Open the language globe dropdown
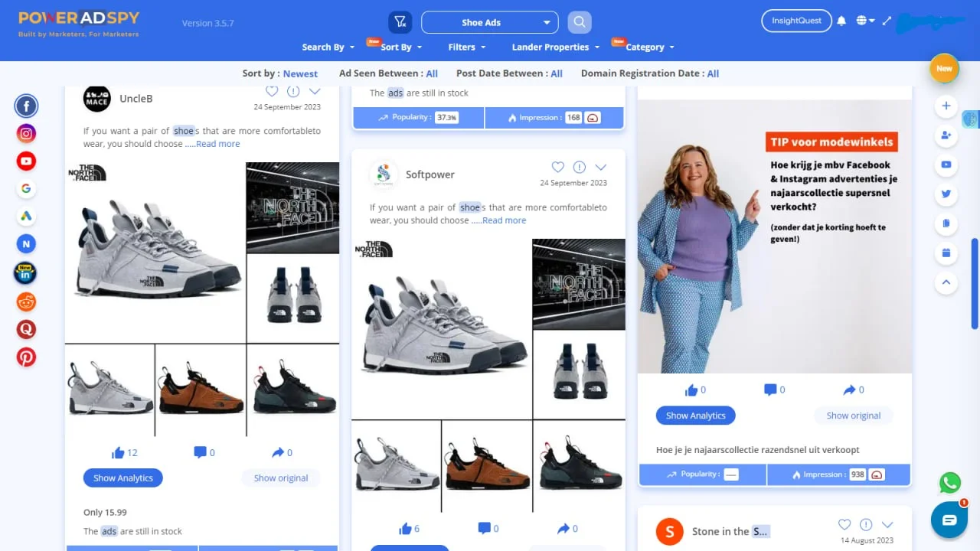Viewport: 980px width, 551px height. [865, 21]
